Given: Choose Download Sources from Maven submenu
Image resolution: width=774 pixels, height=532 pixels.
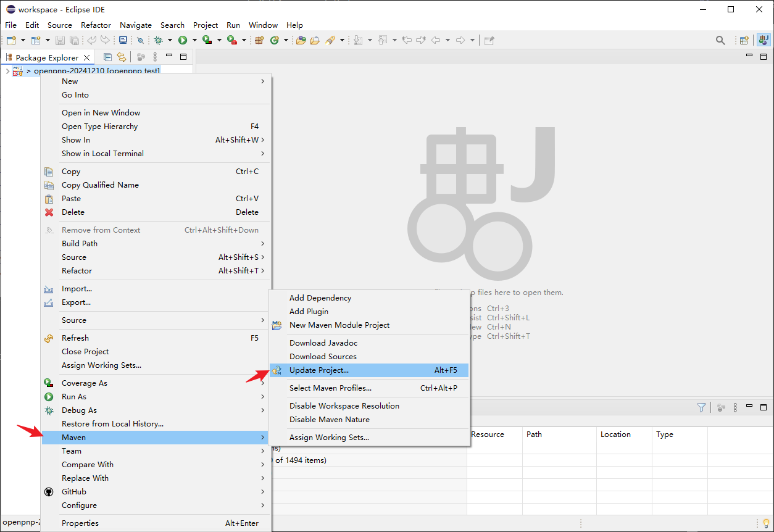Looking at the screenshot, I should [x=323, y=356].
